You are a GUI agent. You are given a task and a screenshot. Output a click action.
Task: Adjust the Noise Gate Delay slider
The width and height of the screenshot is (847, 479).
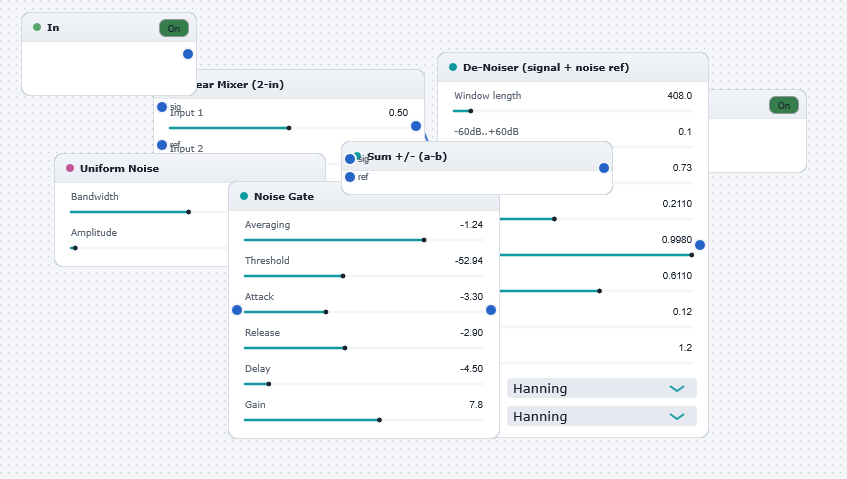(364, 384)
